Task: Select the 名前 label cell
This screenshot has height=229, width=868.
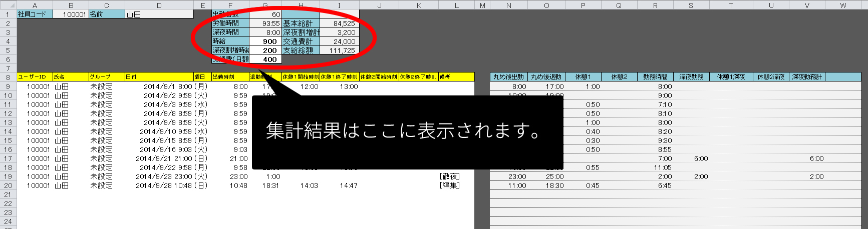Action: (x=107, y=14)
